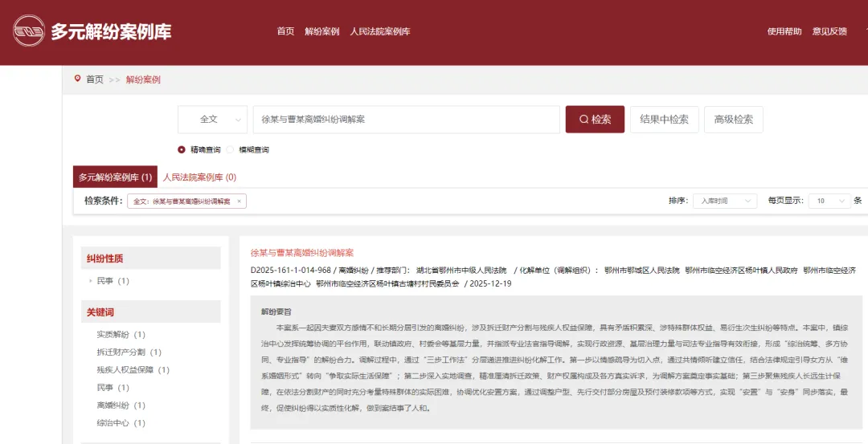Viewport: 868px width, 444px height.
Task: Switch to 人民法院案例库 (0) tab
Action: point(199,177)
